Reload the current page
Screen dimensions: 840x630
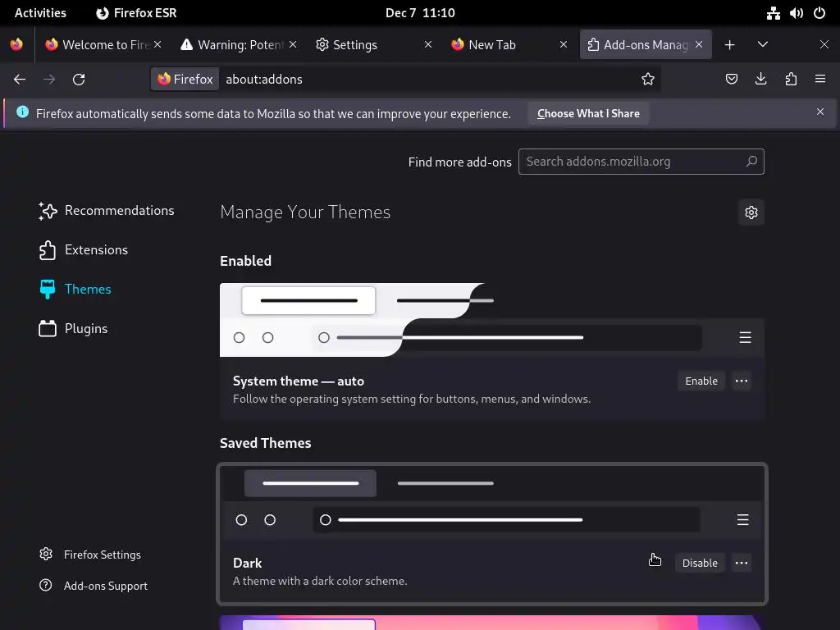tap(79, 80)
